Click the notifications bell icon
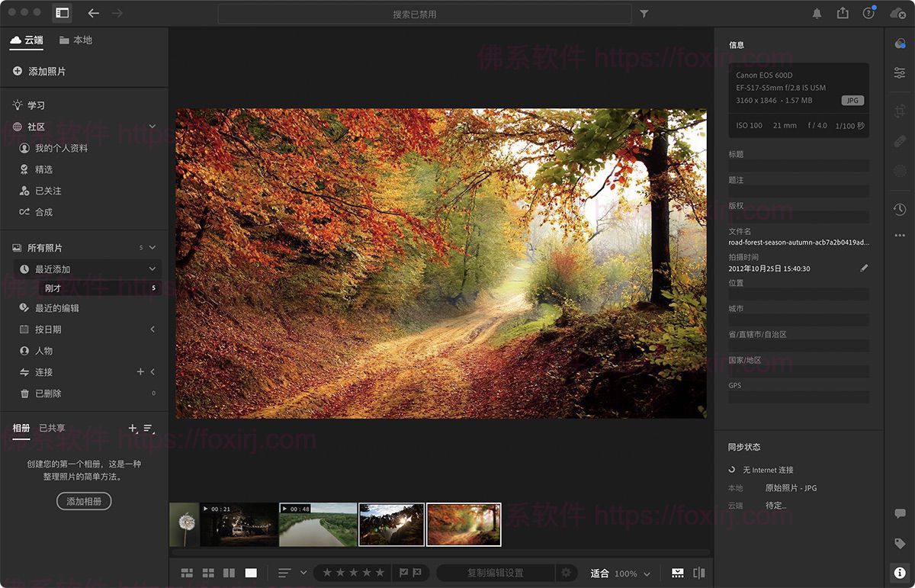This screenshot has width=915, height=588. coord(817,13)
